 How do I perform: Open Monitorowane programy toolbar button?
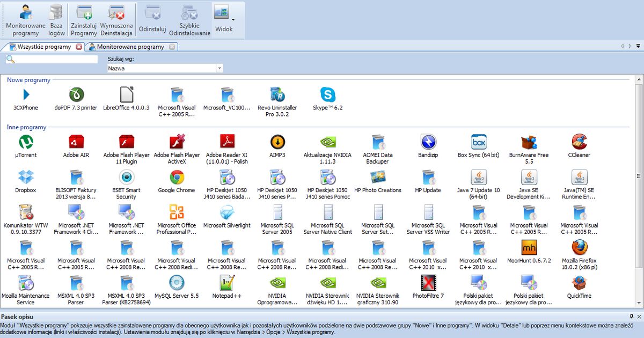click(x=26, y=20)
